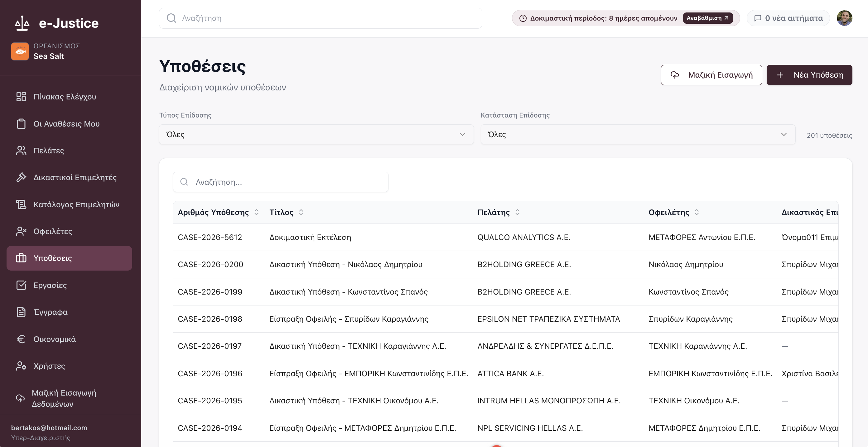868x447 pixels.
Task: Go to Πίνακας Ελέγχου in the sidebar
Action: coord(70,97)
